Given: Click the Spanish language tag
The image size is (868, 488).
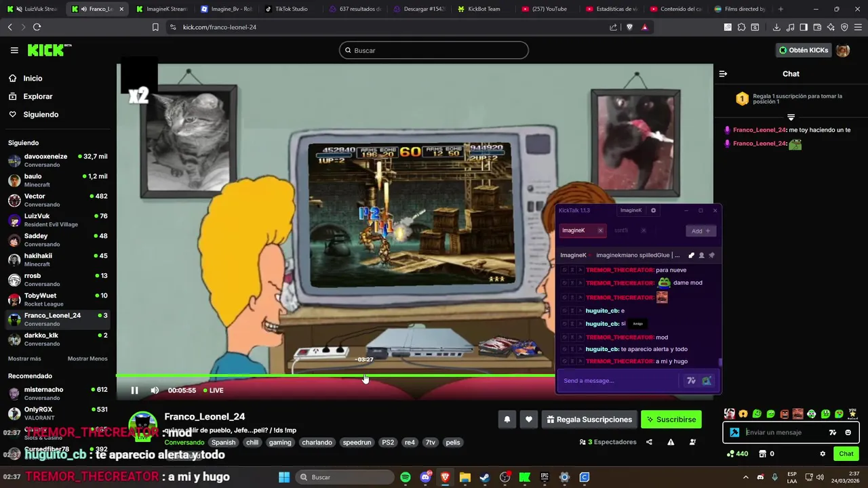Looking at the screenshot, I should click(x=223, y=443).
